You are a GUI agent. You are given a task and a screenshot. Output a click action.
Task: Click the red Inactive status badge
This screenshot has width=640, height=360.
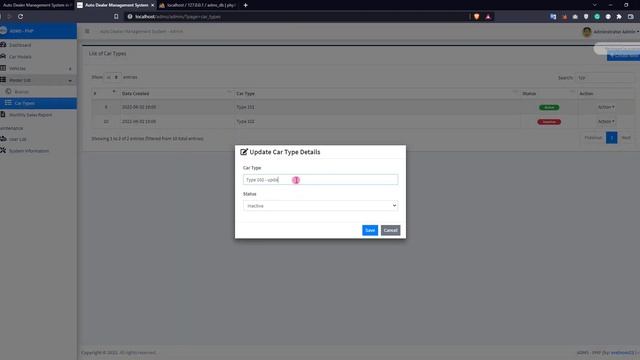click(549, 122)
